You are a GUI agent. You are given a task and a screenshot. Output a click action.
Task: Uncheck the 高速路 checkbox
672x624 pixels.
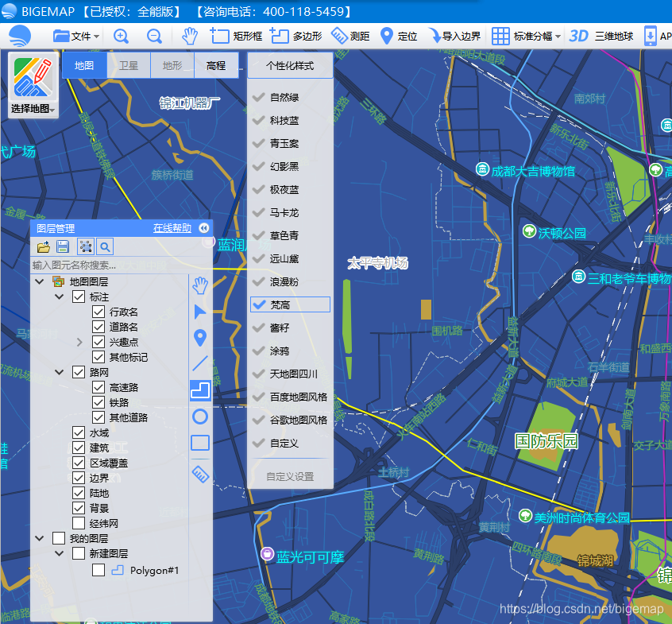coord(98,387)
